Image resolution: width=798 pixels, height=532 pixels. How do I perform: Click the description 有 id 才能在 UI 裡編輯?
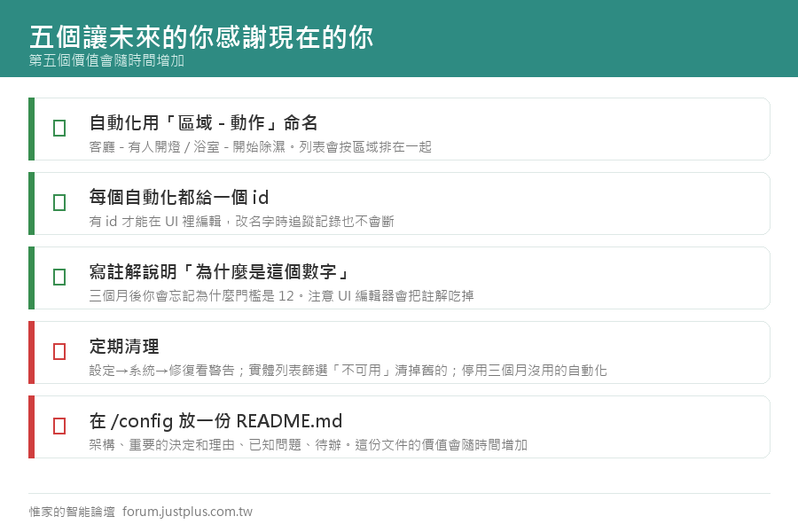tap(242, 222)
